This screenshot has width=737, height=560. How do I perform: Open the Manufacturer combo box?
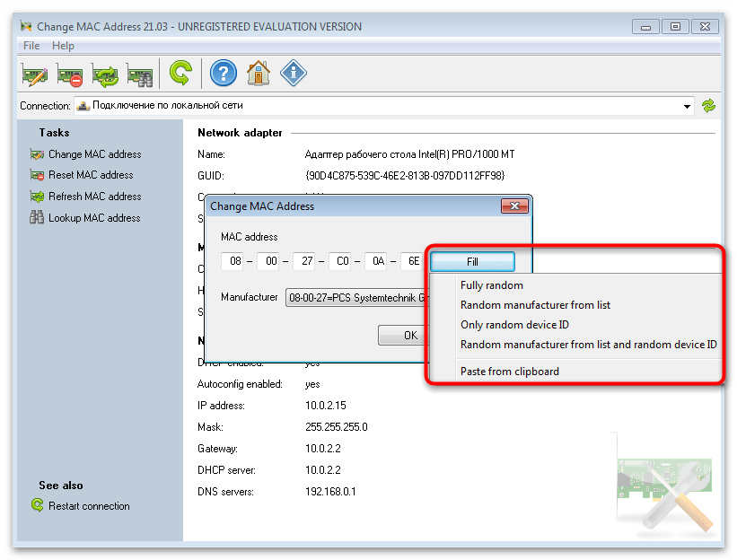pos(357,297)
